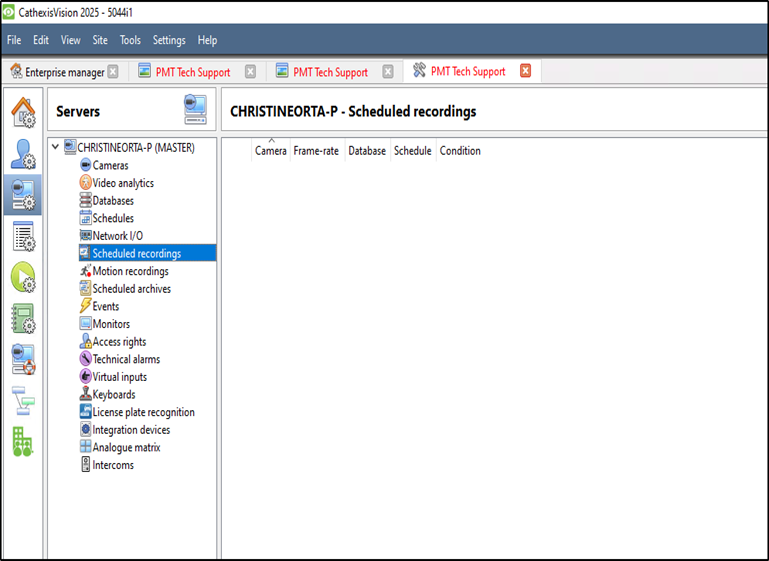Screen dimensions: 769x561
Task: Open the View menu
Action: [x=71, y=40]
